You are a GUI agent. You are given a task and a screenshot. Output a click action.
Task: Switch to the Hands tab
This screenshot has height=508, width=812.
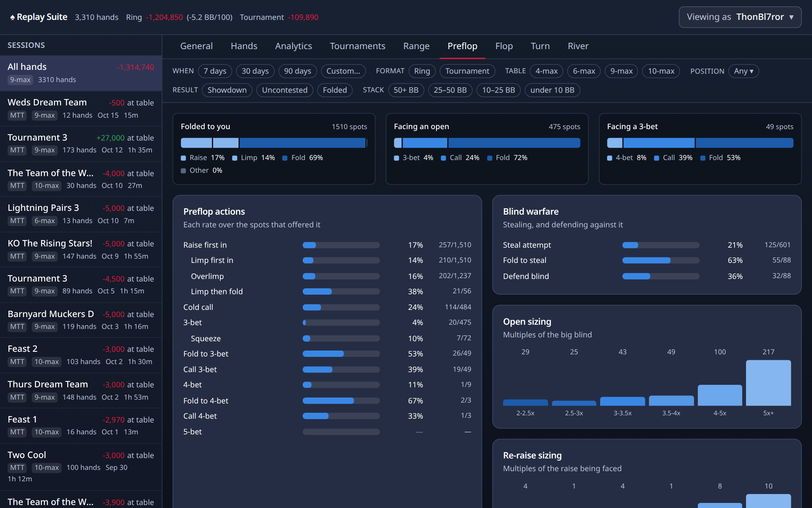pyautogui.click(x=244, y=46)
